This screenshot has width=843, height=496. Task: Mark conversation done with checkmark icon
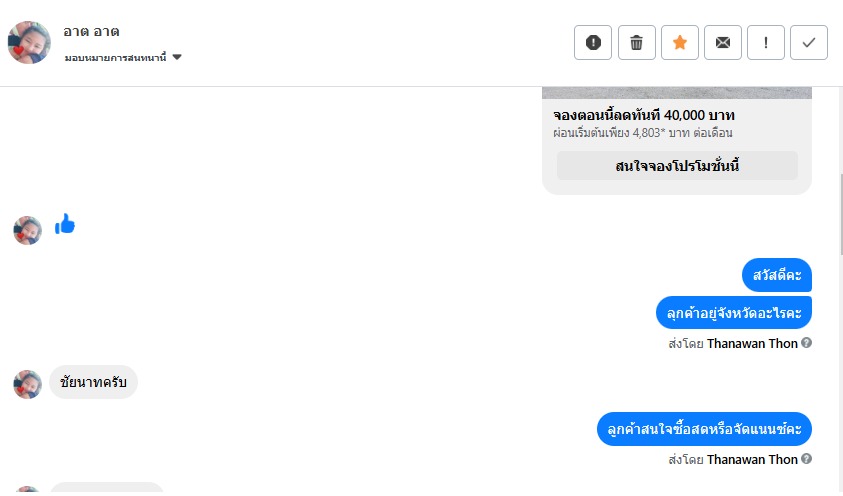point(809,43)
